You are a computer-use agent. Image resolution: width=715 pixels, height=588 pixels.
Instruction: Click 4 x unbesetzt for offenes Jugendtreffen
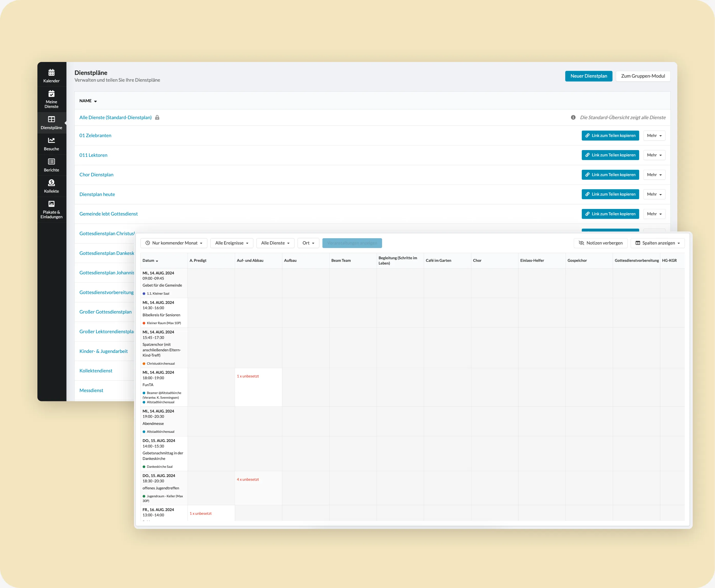click(248, 480)
